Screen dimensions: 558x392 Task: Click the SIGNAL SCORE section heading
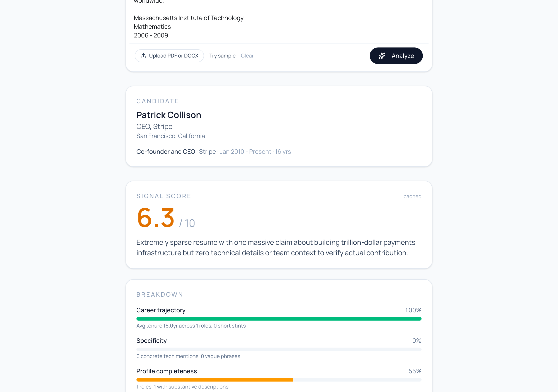pos(164,196)
